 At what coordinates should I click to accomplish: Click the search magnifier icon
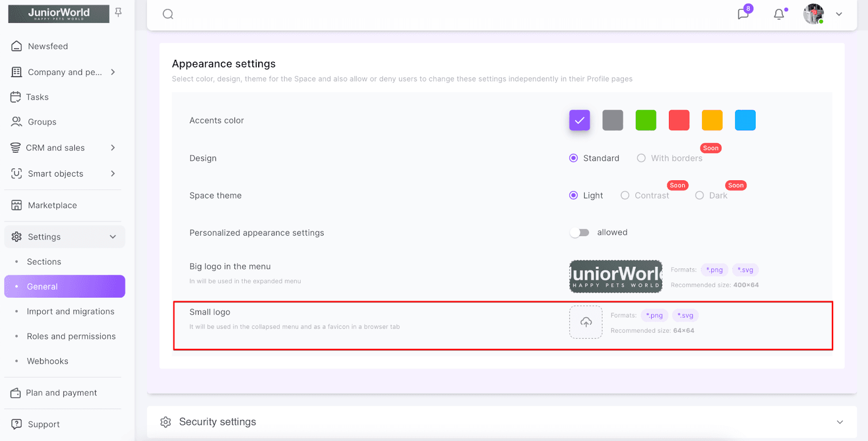coord(168,14)
